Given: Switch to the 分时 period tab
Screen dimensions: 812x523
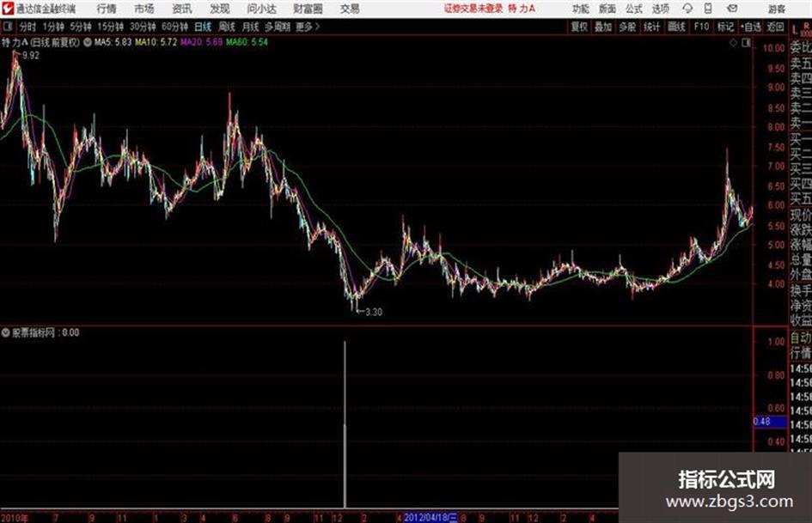Looking at the screenshot, I should click(x=27, y=27).
